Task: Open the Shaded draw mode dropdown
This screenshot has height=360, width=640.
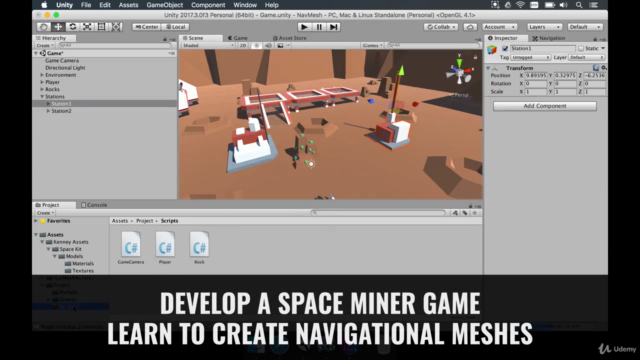Action: pos(208,45)
